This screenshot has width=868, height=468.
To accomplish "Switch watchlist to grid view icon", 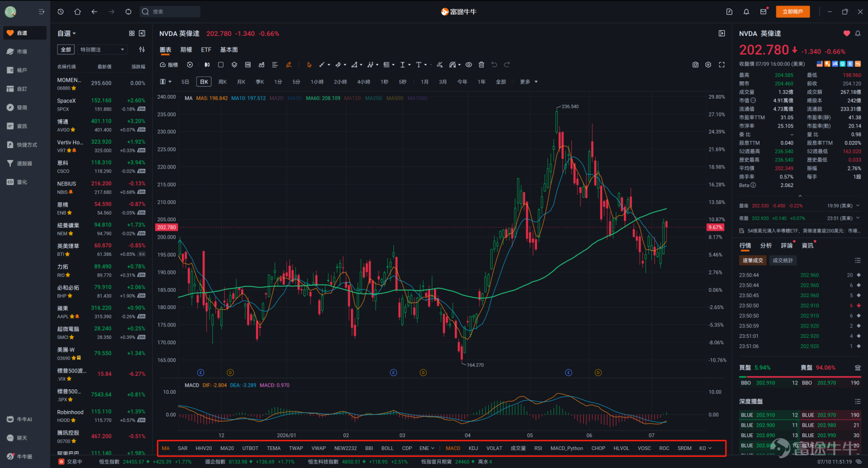I will [x=132, y=34].
